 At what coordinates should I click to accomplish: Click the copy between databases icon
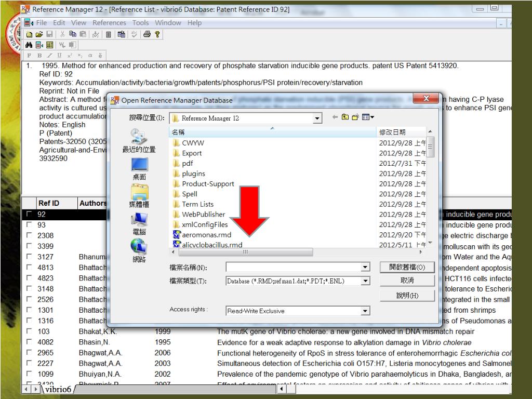tap(122, 34)
